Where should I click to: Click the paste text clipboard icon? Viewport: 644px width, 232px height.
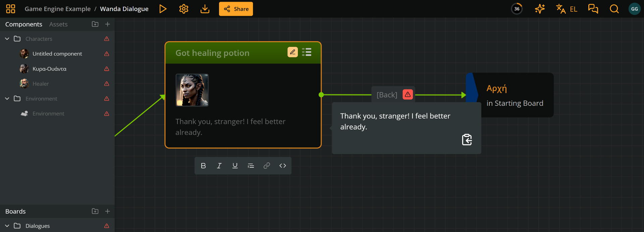[x=467, y=140]
